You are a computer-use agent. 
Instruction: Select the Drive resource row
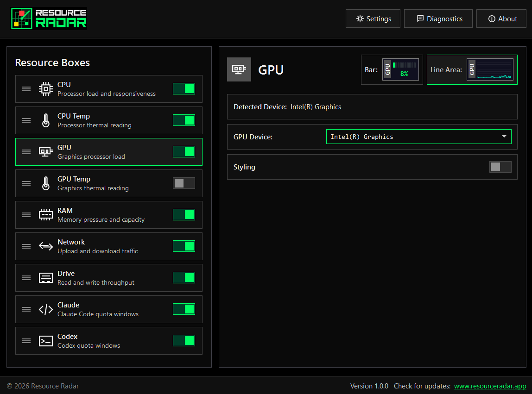point(109,278)
